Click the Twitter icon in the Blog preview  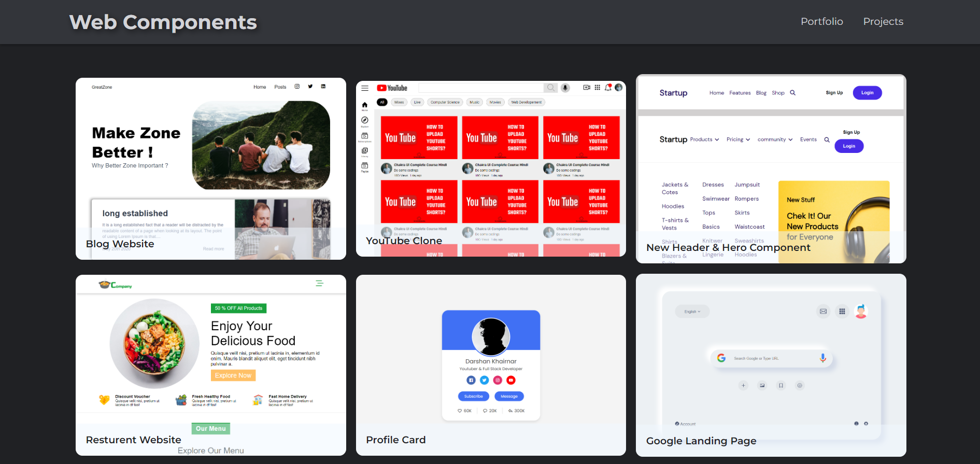tap(310, 87)
